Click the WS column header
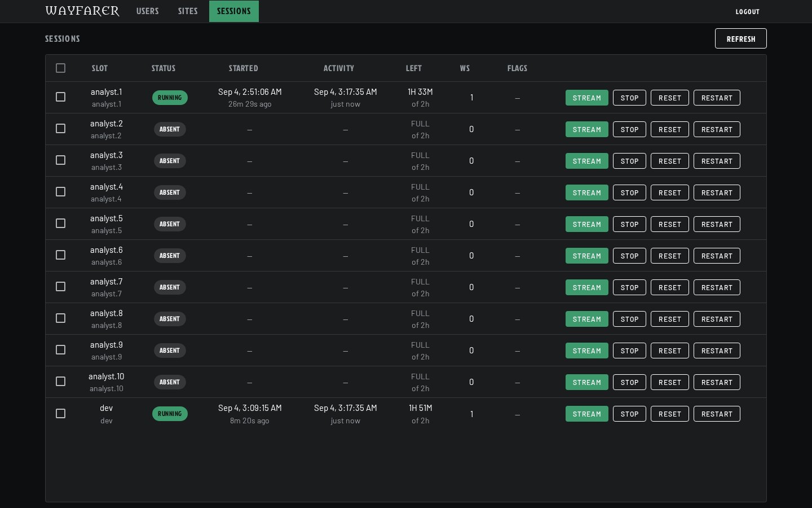This screenshot has height=508, width=812. pos(465,68)
